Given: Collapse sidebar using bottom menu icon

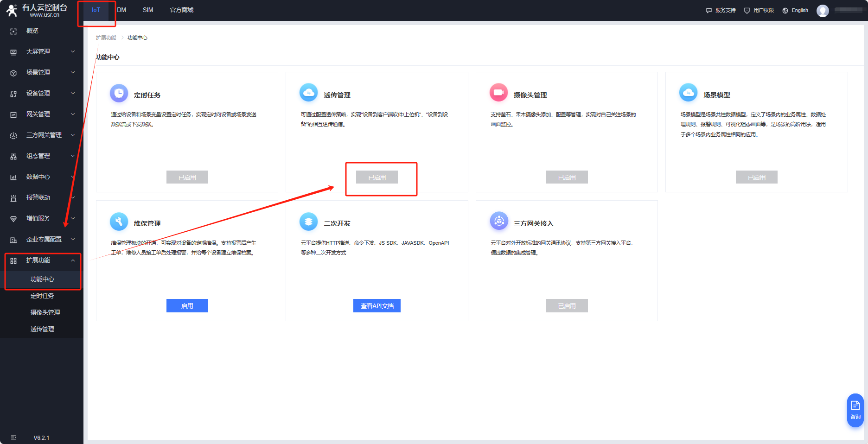Looking at the screenshot, I should [13, 438].
